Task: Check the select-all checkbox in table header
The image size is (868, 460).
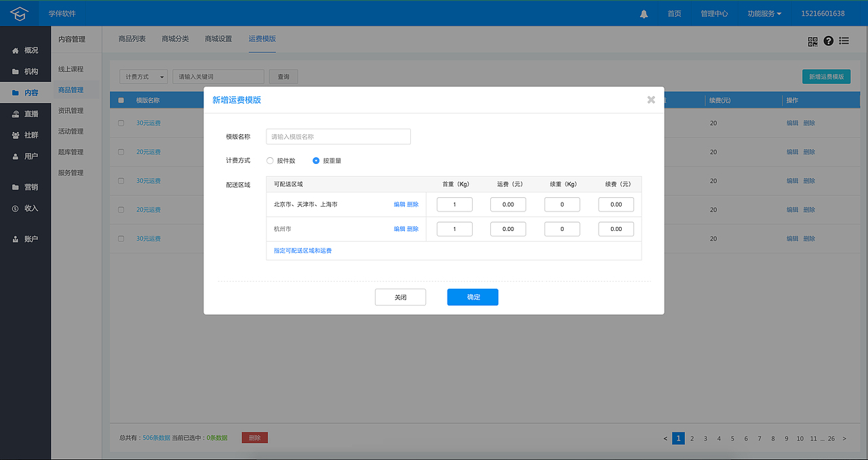Action: pos(121,100)
